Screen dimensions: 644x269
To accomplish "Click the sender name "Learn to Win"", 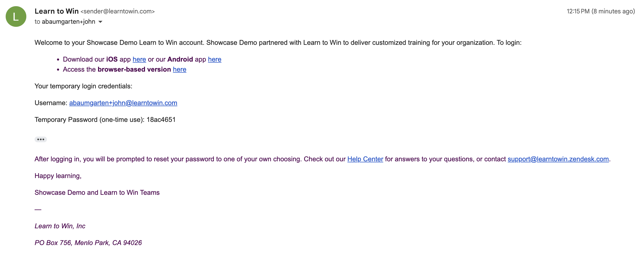I will [57, 11].
